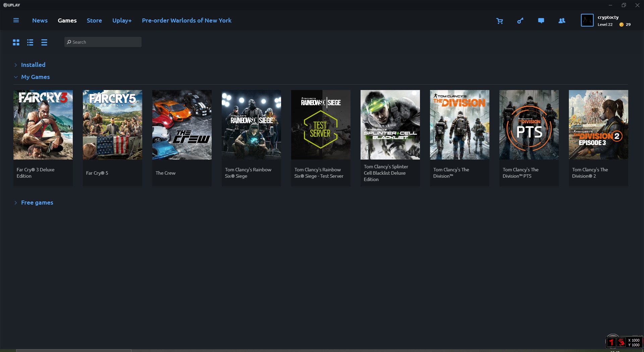This screenshot has width=644, height=352.
Task: Click the key activation icon
Action: click(520, 21)
